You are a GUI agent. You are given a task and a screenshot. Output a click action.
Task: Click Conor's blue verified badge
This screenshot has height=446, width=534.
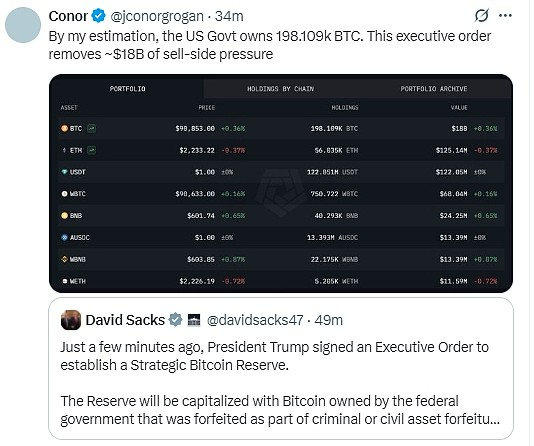pyautogui.click(x=99, y=16)
